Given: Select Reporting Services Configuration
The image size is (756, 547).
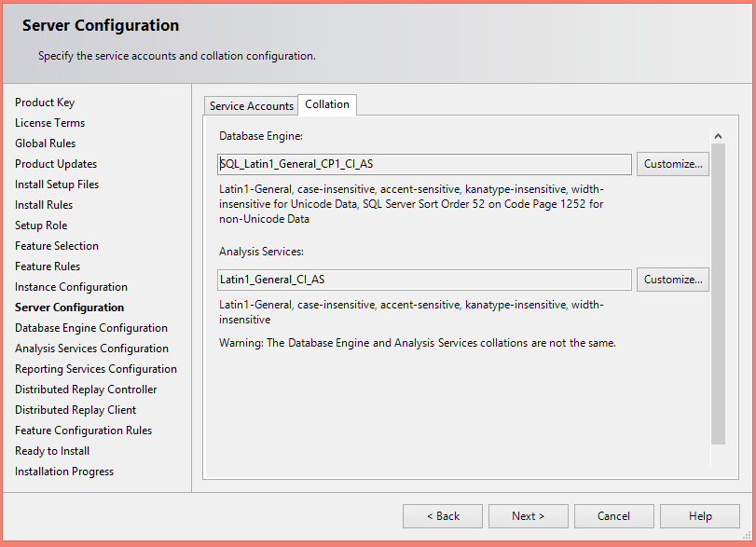Looking at the screenshot, I should tap(96, 368).
